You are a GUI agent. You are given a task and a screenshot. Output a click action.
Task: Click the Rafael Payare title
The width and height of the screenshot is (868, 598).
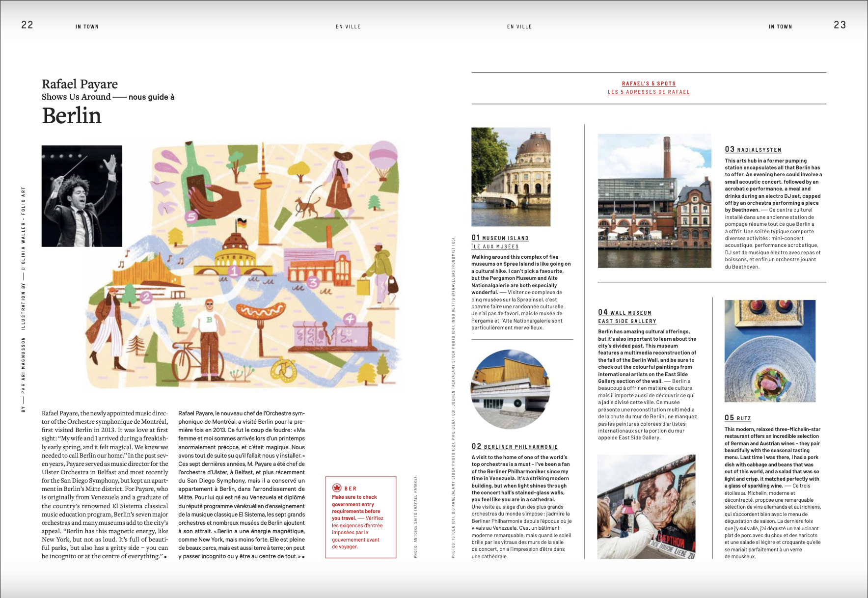pyautogui.click(x=80, y=84)
